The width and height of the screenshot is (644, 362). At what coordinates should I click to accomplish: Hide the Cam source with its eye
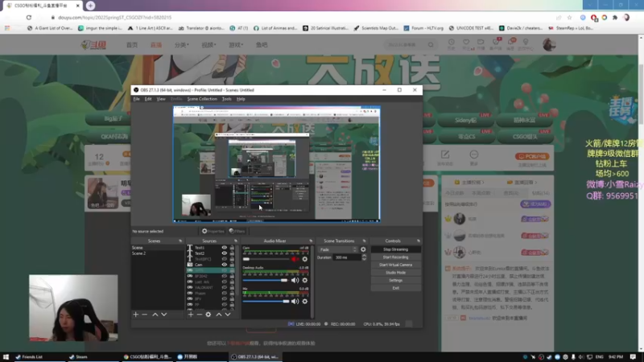click(225, 265)
